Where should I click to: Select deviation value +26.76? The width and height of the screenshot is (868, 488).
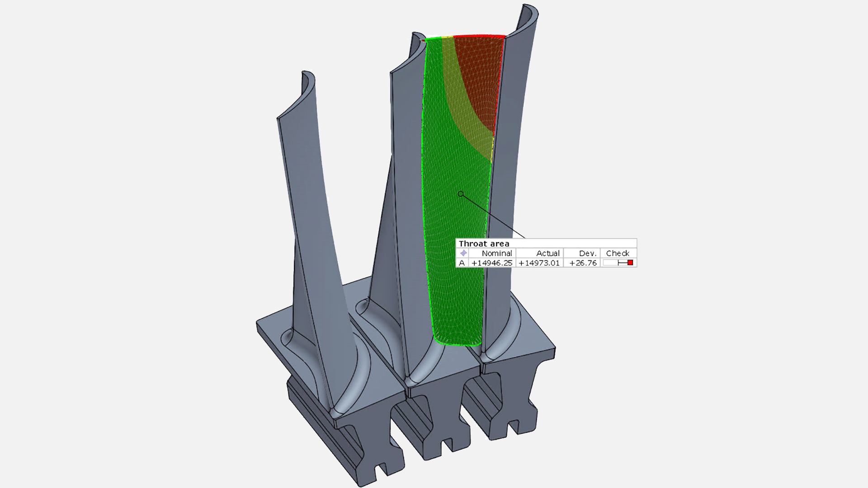tap(583, 263)
